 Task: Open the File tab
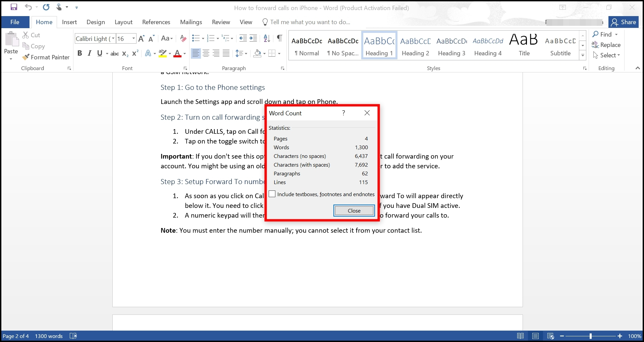tap(15, 22)
